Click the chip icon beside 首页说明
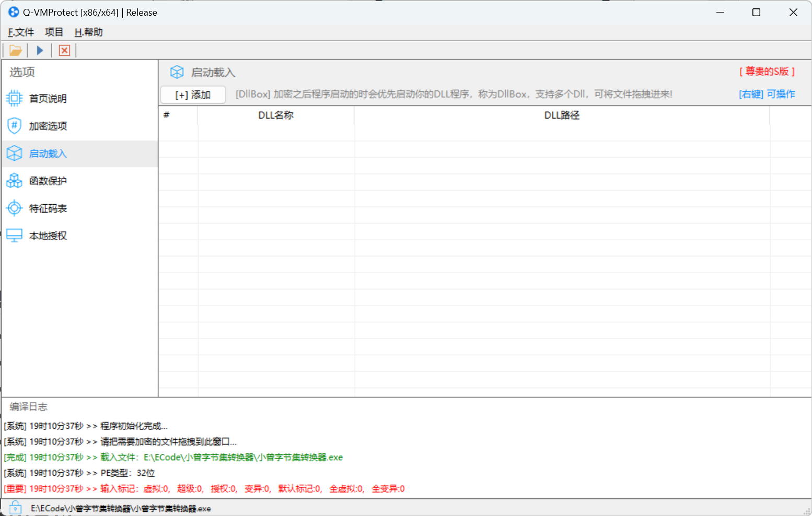The image size is (812, 516). point(14,99)
